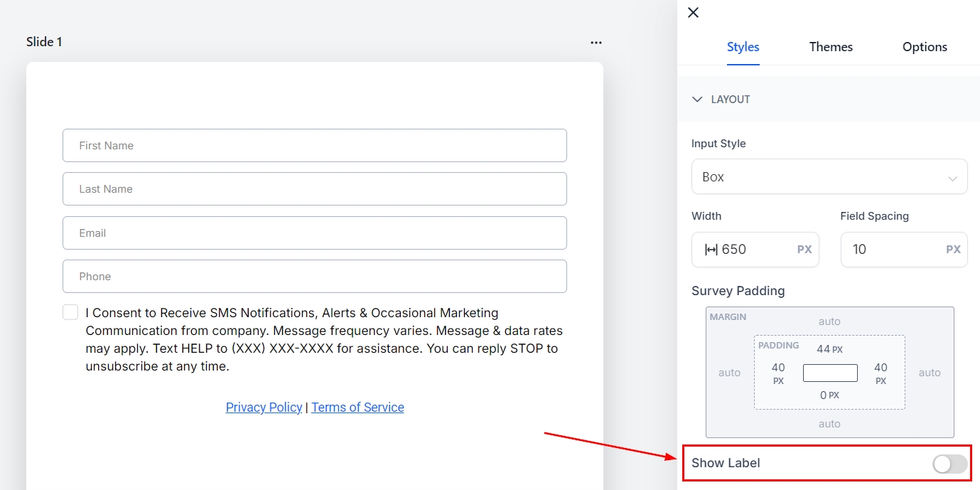Screen dimensions: 980x490
Task: Edit the Width value of 650
Action: click(x=753, y=250)
